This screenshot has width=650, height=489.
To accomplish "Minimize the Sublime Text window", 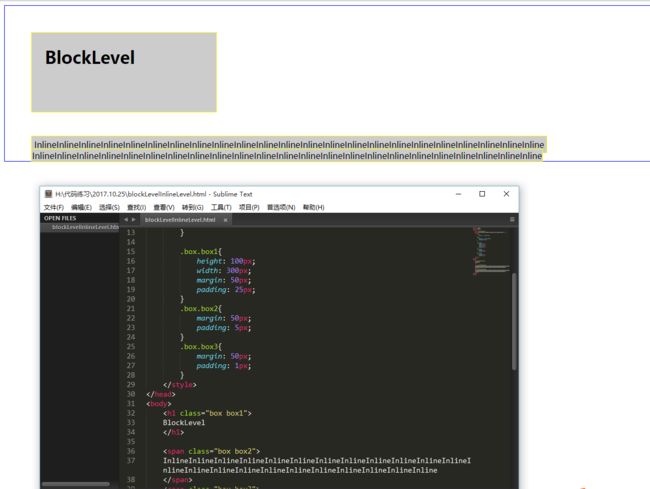I will click(458, 194).
